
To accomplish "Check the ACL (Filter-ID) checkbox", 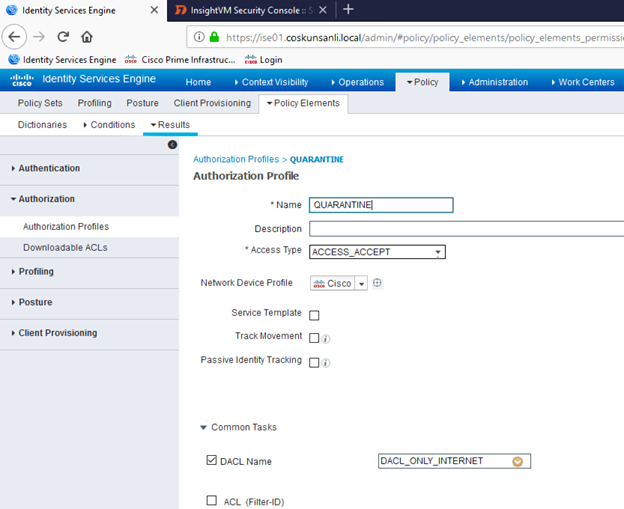I will [x=212, y=500].
